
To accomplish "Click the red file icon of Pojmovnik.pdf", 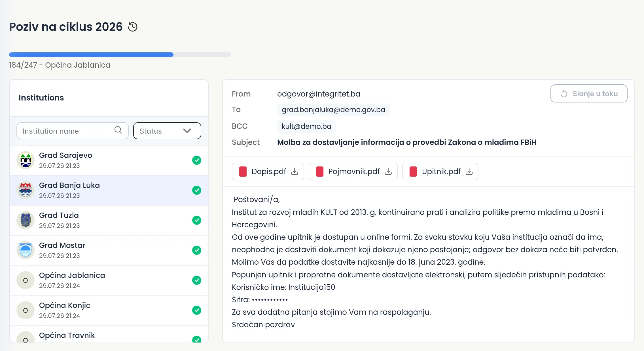I will pyautogui.click(x=320, y=172).
